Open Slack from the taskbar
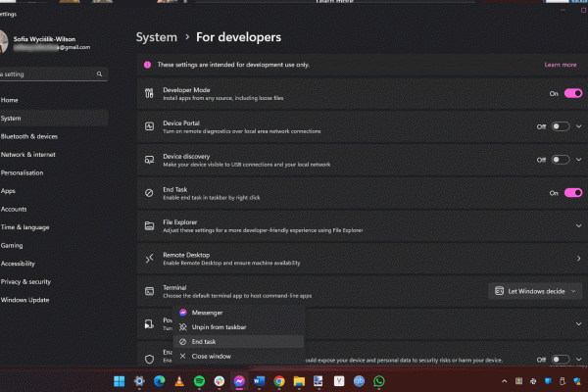 (220, 381)
